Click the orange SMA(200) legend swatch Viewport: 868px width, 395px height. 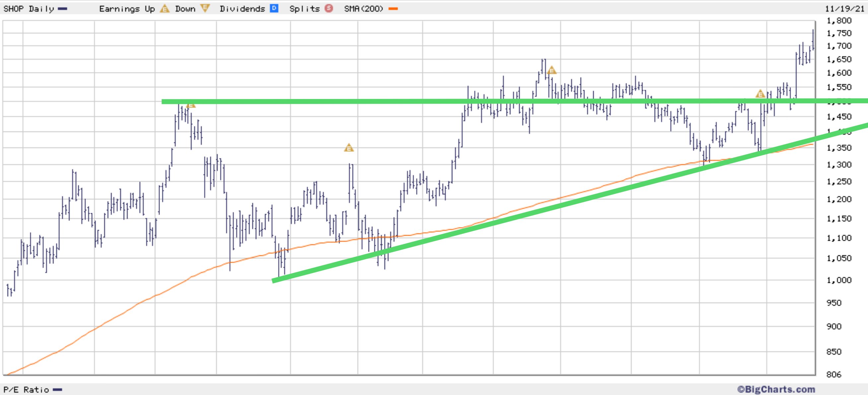pyautogui.click(x=393, y=9)
